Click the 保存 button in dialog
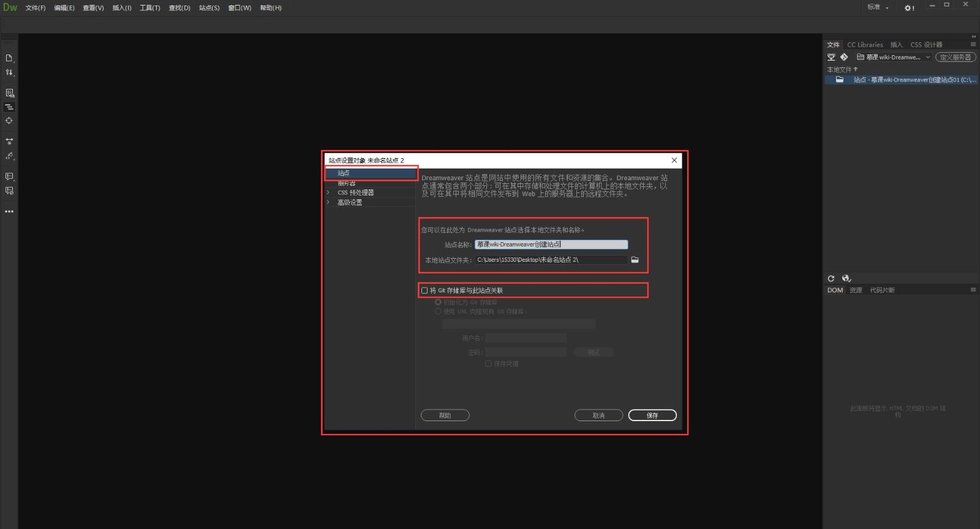The height and width of the screenshot is (529, 980). 652,416
